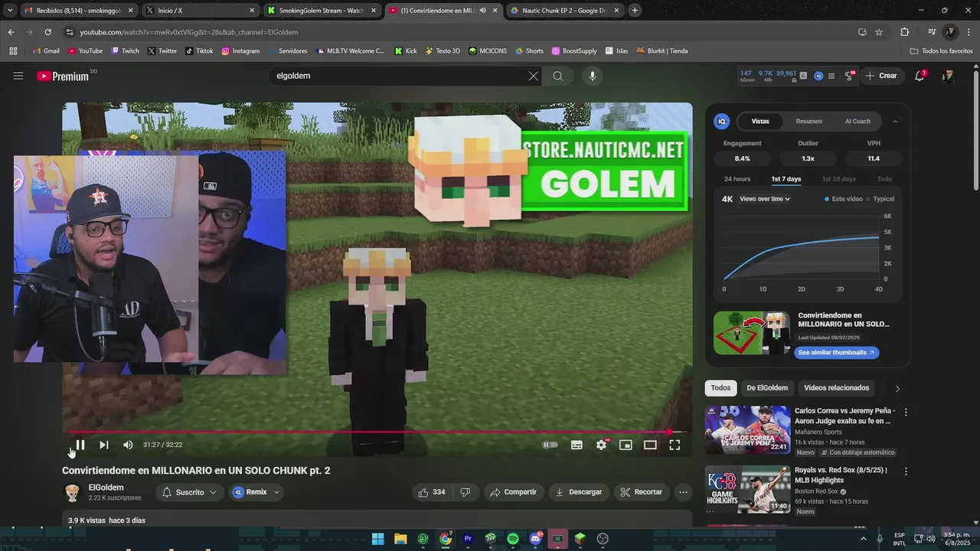980x551 pixels.
Task: Select the 24 hours time range
Action: click(737, 179)
